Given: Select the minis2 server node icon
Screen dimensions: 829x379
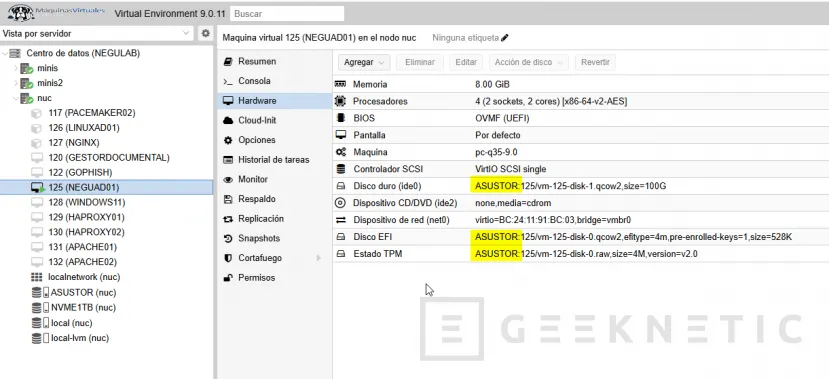Looking at the screenshot, I should [x=27, y=83].
